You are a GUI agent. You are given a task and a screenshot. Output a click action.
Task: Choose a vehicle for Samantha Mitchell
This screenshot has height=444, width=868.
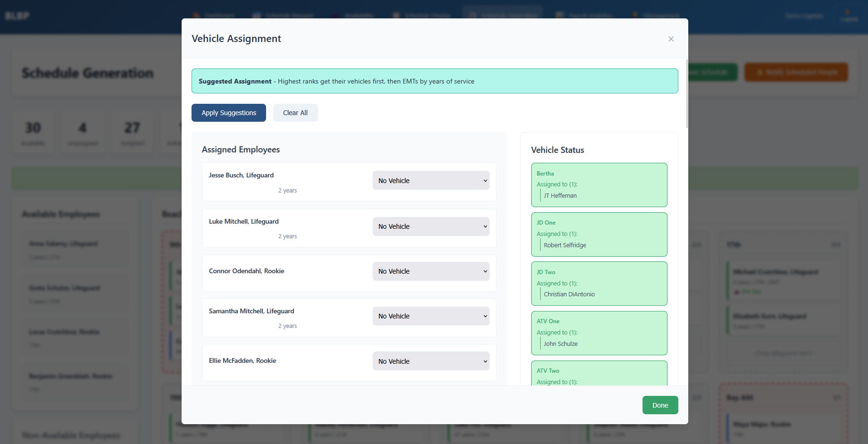[431, 316]
